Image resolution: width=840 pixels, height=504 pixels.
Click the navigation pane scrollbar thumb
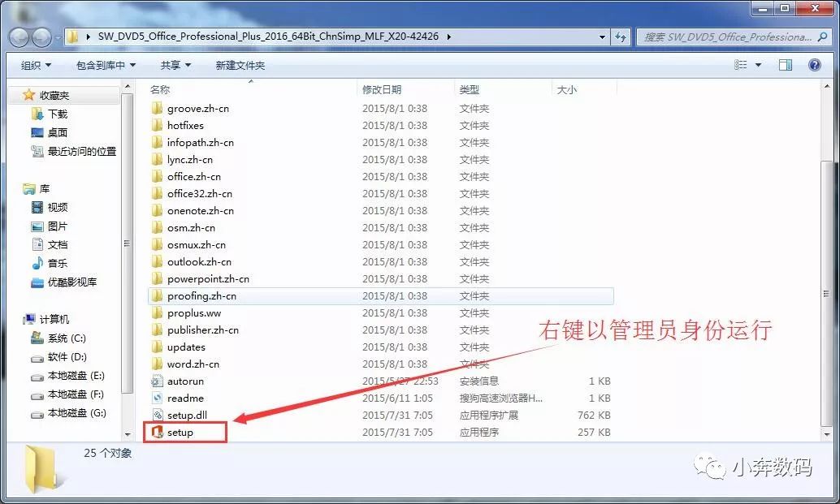point(127,243)
